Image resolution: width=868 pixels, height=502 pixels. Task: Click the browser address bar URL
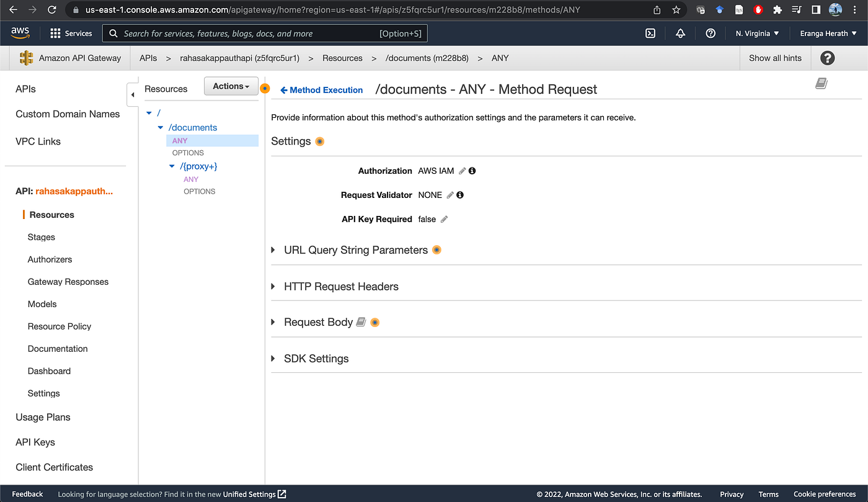coord(333,10)
